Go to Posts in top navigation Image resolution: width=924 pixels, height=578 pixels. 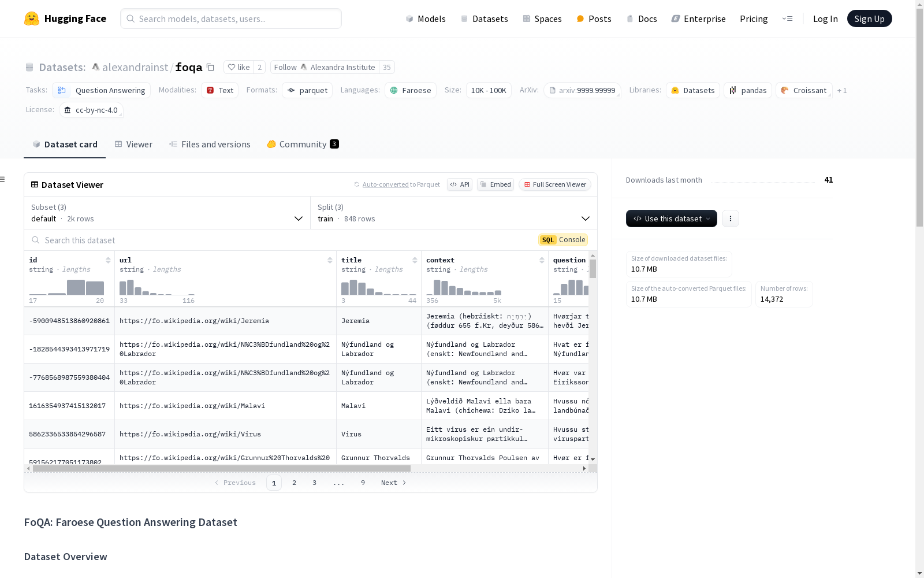[x=594, y=18]
